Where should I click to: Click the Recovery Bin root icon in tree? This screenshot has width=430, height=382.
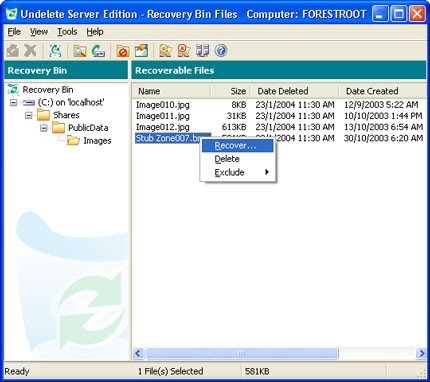click(x=13, y=90)
